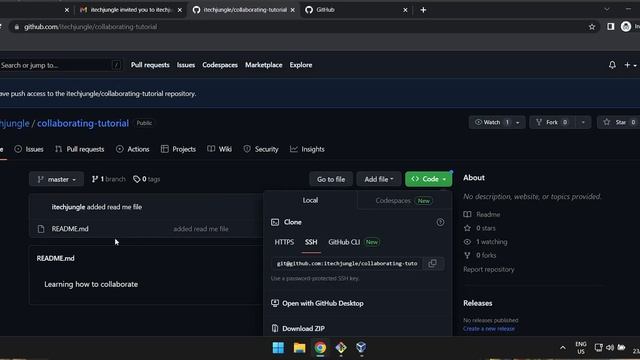This screenshot has width=640, height=360.
Task: Open the notifications bell
Action: point(612,65)
